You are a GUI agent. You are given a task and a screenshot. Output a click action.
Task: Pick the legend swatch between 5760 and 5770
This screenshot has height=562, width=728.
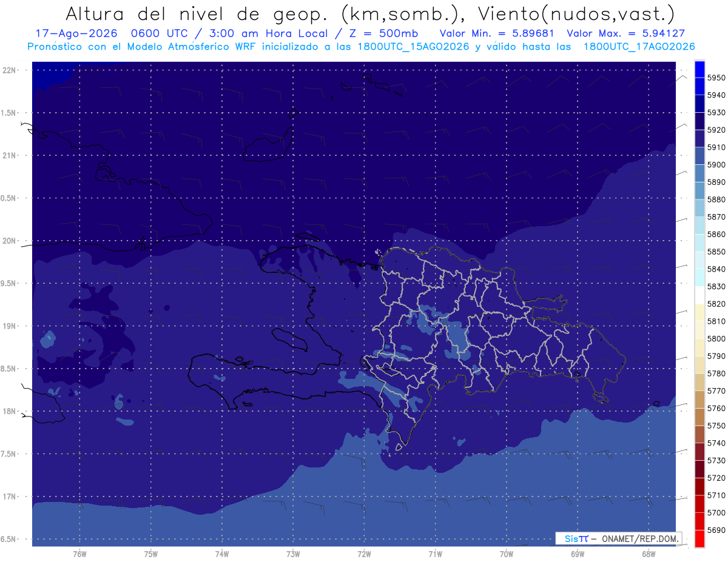[699, 400]
